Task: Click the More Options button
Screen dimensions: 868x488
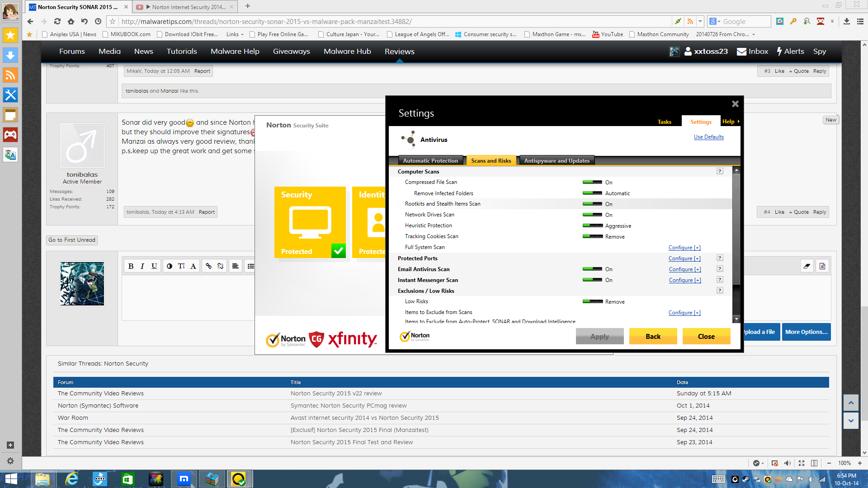Action: [x=806, y=332]
